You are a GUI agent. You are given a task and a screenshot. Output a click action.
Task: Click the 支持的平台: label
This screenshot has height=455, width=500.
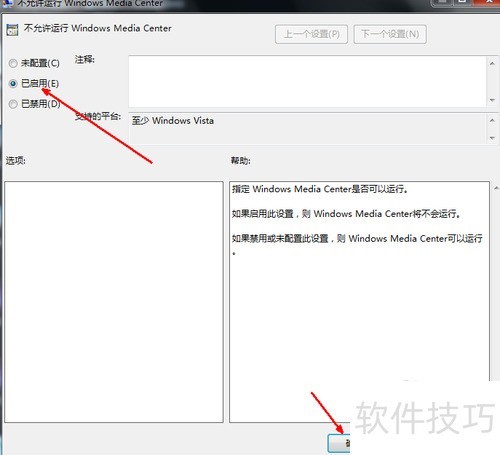pyautogui.click(x=98, y=116)
